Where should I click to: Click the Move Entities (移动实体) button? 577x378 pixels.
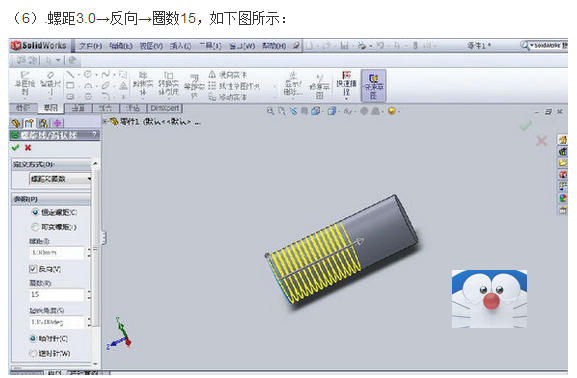(x=228, y=97)
